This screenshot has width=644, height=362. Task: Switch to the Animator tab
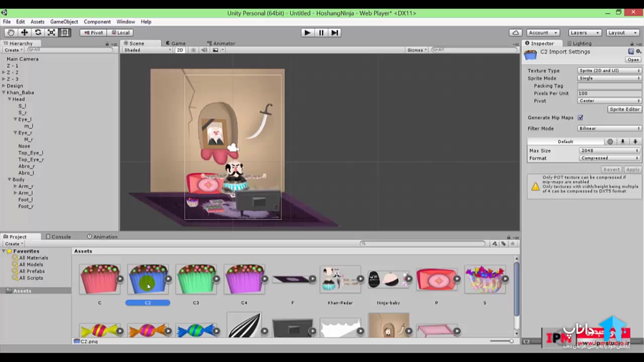click(221, 44)
